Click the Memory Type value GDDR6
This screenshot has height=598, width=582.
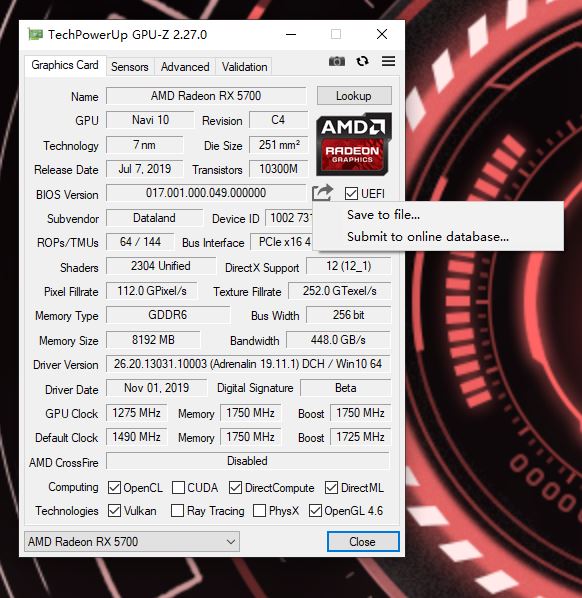pos(168,315)
